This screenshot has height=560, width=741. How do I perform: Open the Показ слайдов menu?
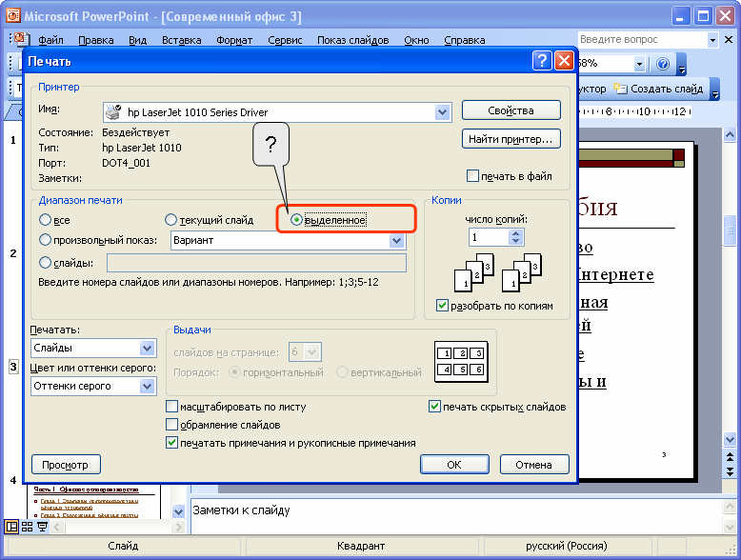(353, 40)
